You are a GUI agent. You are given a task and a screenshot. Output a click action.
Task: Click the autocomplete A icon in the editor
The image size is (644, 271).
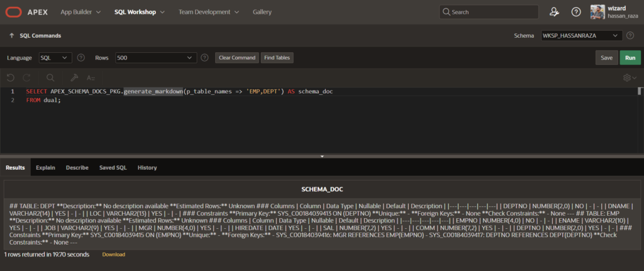91,77
